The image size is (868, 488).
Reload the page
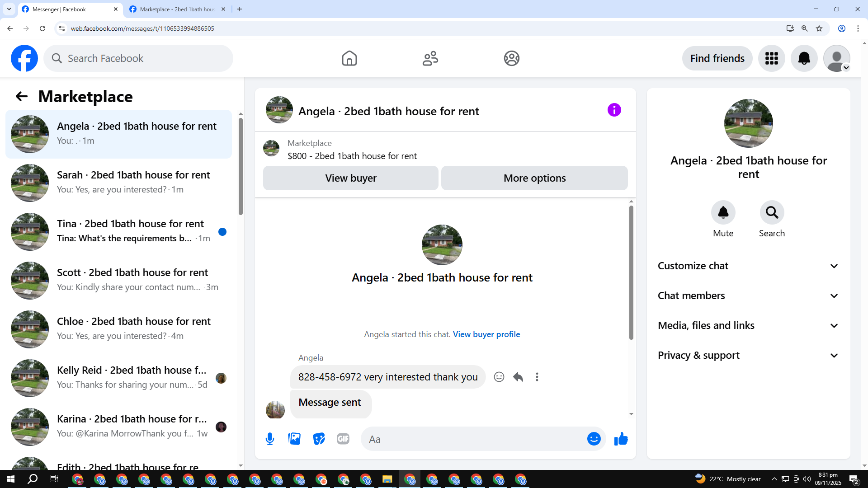click(x=42, y=28)
